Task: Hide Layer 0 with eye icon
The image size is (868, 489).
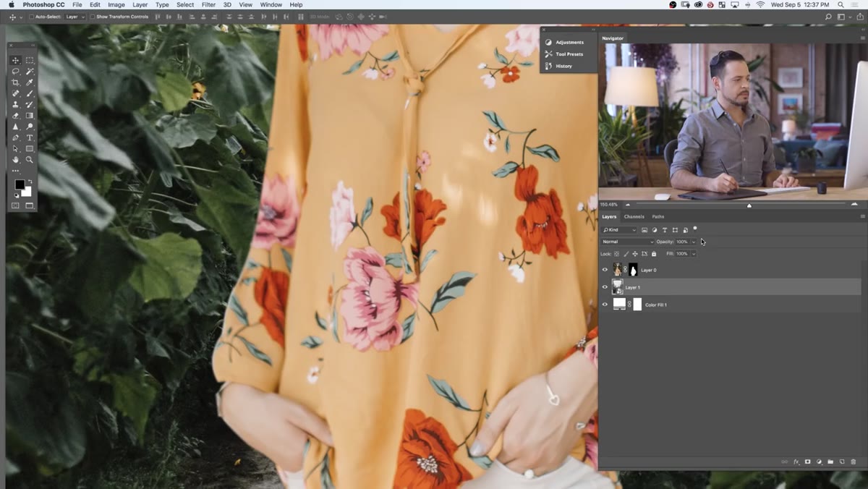Action: click(605, 270)
